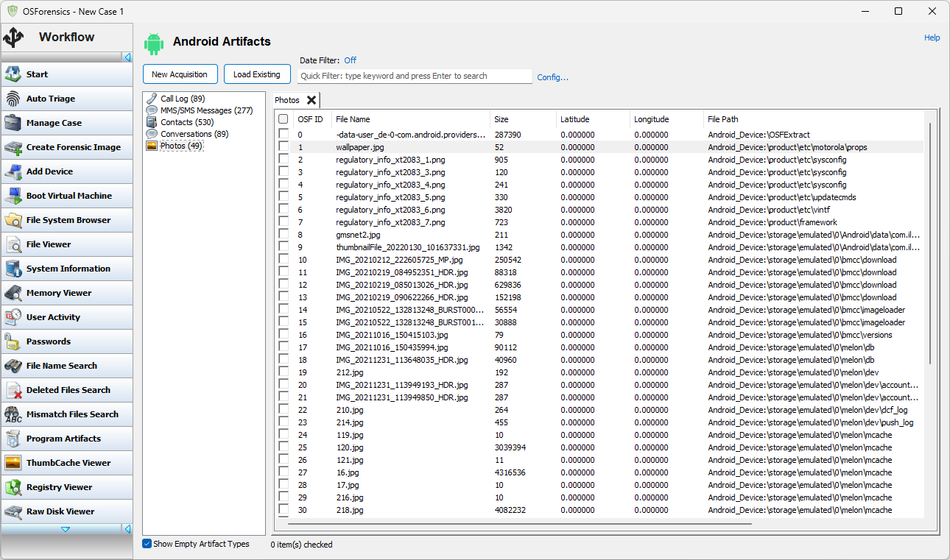The width and height of the screenshot is (950, 560).
Task: Click the New Acquisition button
Action: [x=180, y=74]
